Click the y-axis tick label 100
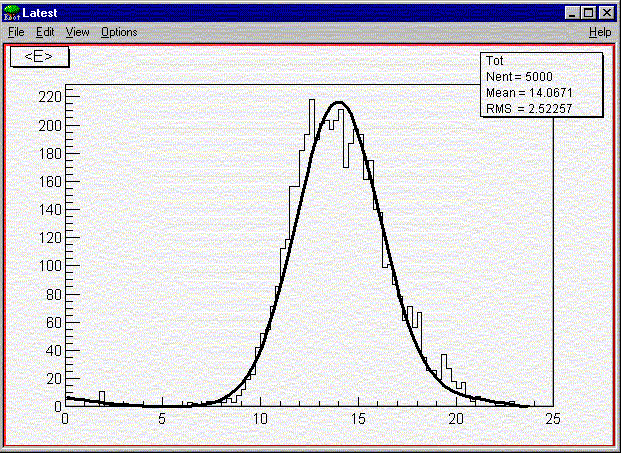The height and width of the screenshot is (454, 621). (50, 266)
